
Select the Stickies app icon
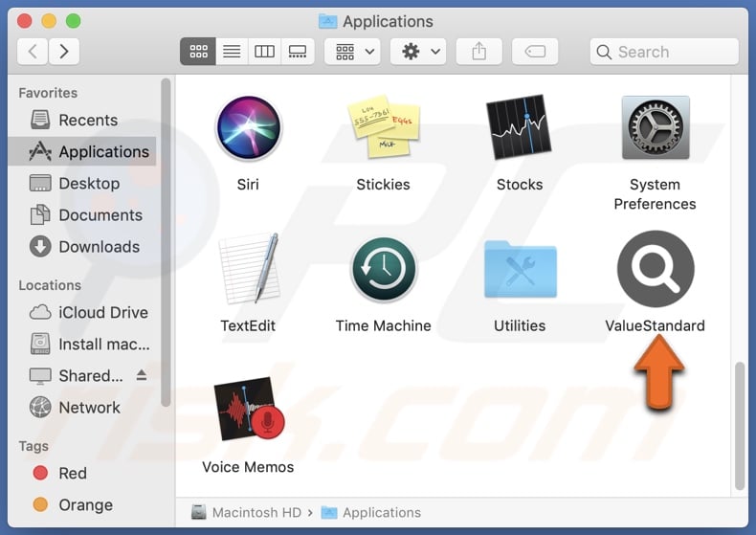pyautogui.click(x=384, y=126)
